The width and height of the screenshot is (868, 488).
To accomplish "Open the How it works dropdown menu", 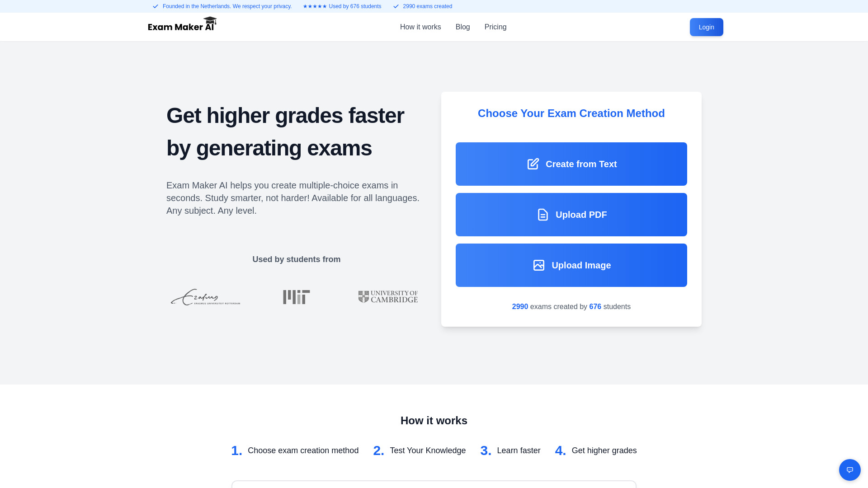I will click(x=420, y=27).
